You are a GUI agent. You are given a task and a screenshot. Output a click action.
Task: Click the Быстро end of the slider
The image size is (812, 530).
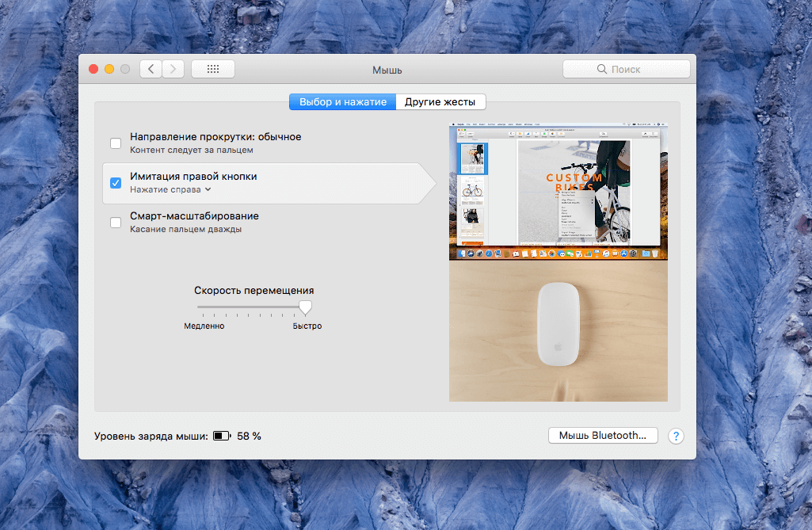(307, 326)
